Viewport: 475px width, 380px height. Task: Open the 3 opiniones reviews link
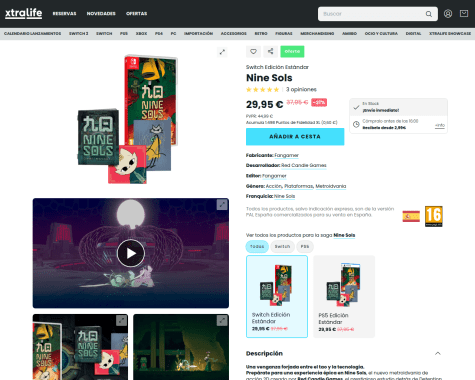pos(301,89)
